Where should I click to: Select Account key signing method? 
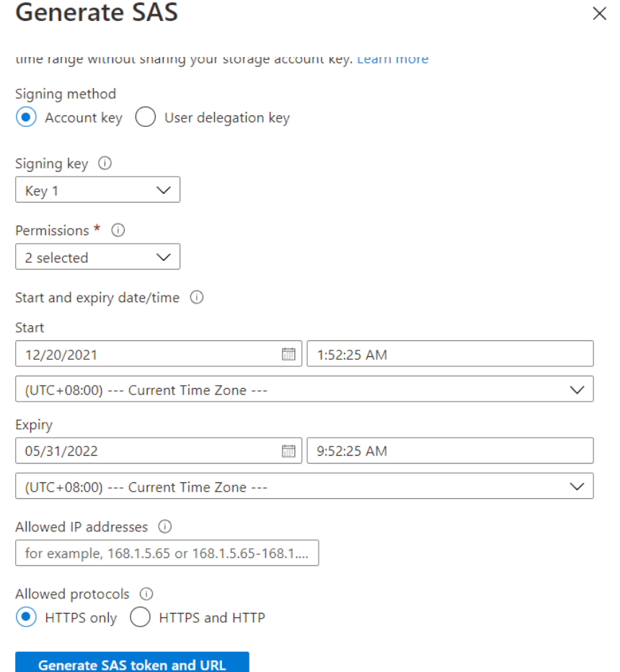25,118
